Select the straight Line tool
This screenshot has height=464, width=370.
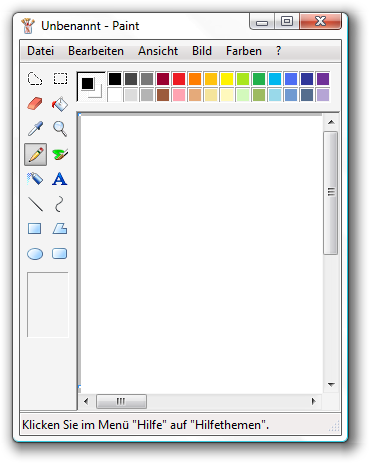point(35,204)
